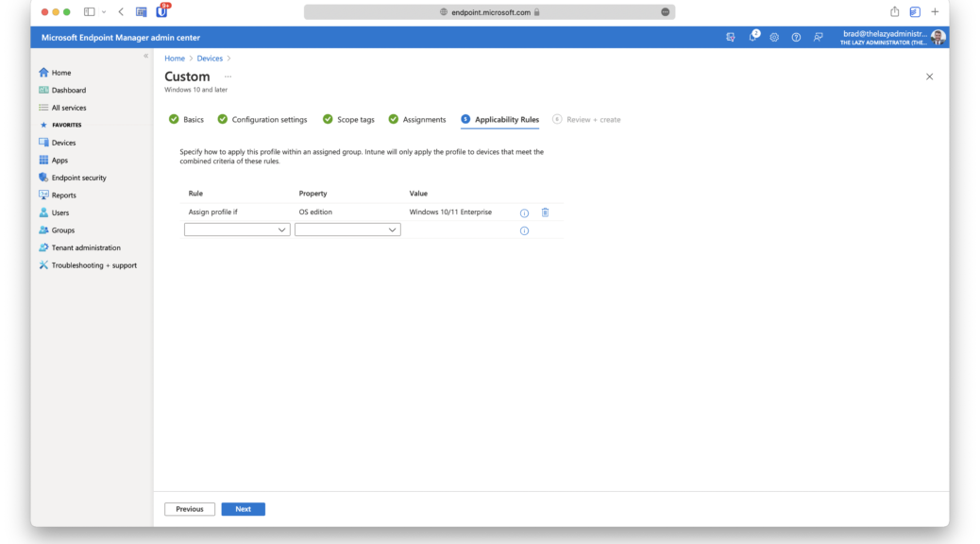Click the 'Windows 10 and later' subtitle
Viewport: 980px width, 544px height.
(x=195, y=90)
